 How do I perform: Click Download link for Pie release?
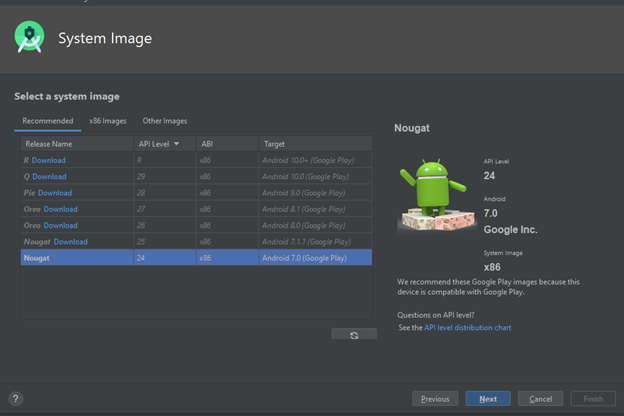tap(55, 193)
